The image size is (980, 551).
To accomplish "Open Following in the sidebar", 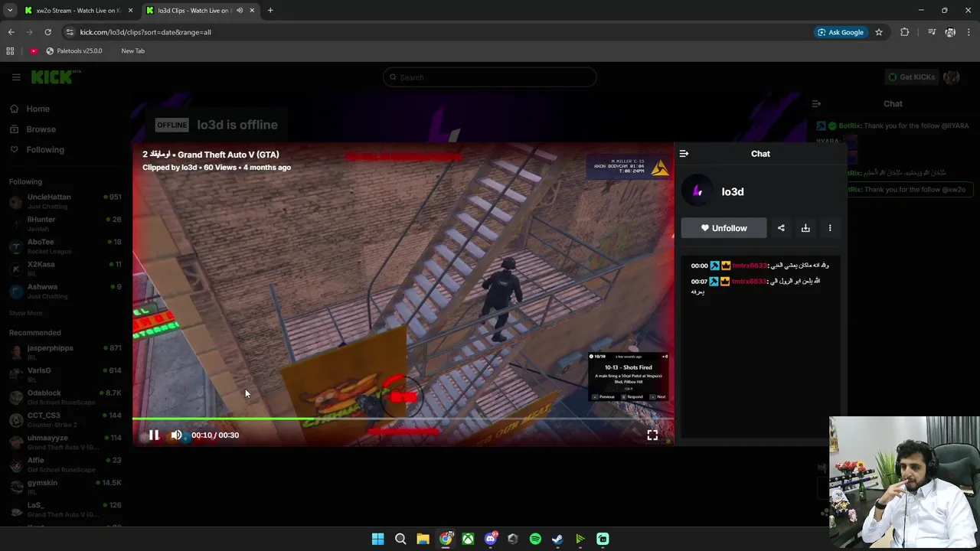I will coord(45,150).
